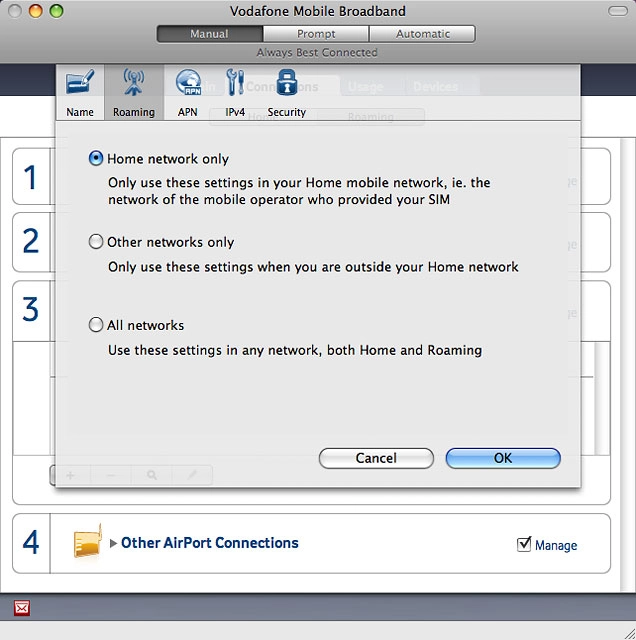Click the toolbar toggle pill in title bar
The width and height of the screenshot is (636, 640).
click(618, 11)
